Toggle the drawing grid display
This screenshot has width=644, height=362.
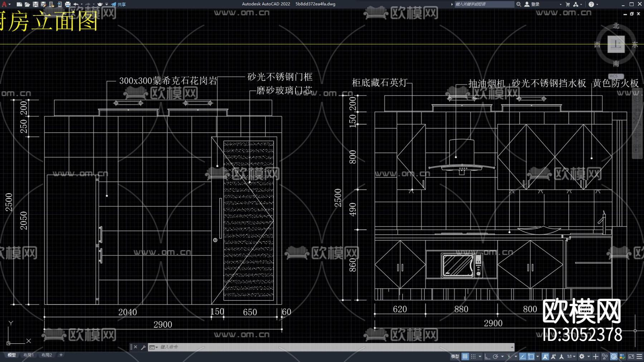pyautogui.click(x=465, y=356)
